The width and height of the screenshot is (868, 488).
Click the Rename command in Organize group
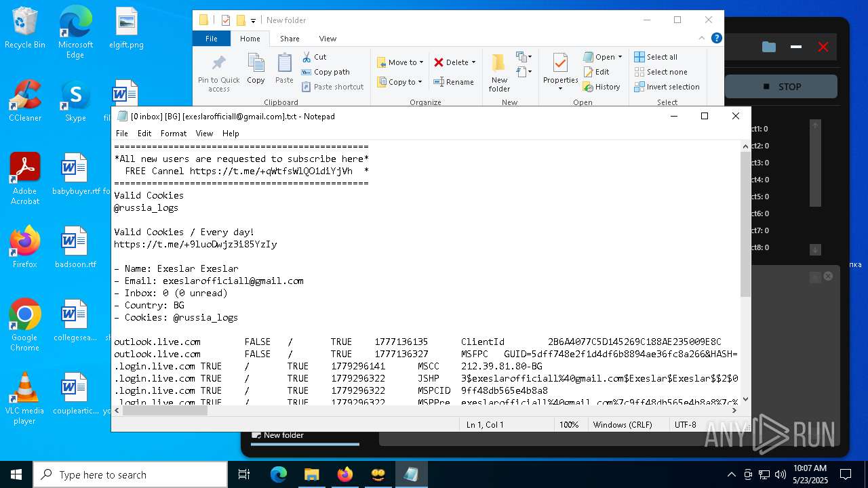[x=454, y=82]
